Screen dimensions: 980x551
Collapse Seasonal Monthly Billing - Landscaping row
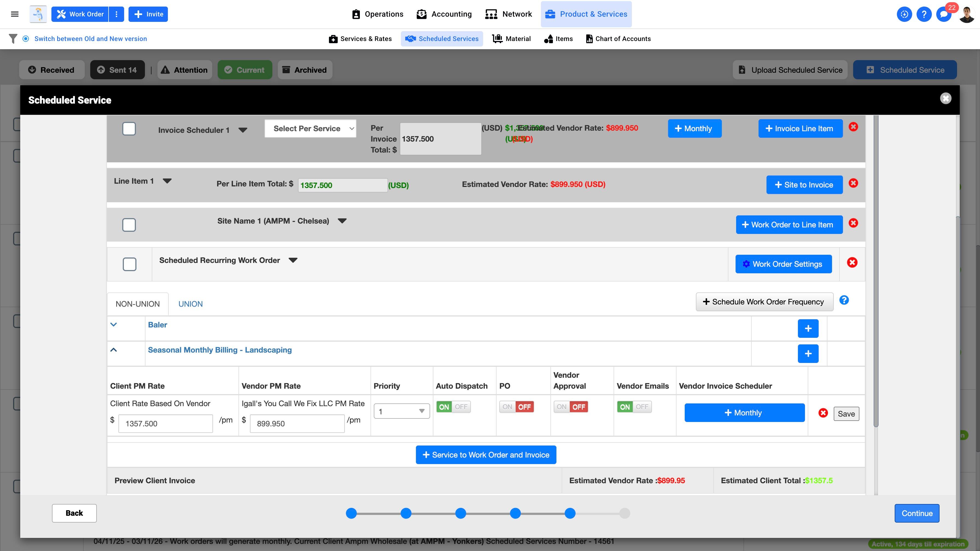pos(113,350)
